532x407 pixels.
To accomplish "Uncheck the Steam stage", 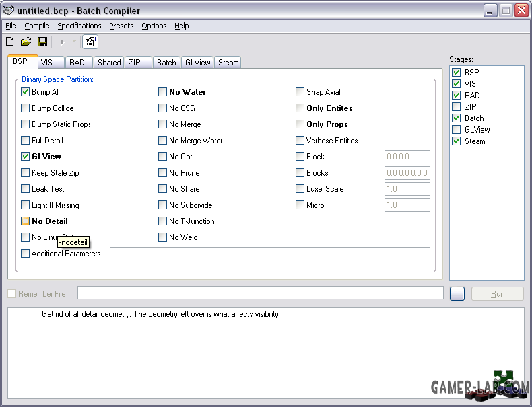I will click(457, 141).
